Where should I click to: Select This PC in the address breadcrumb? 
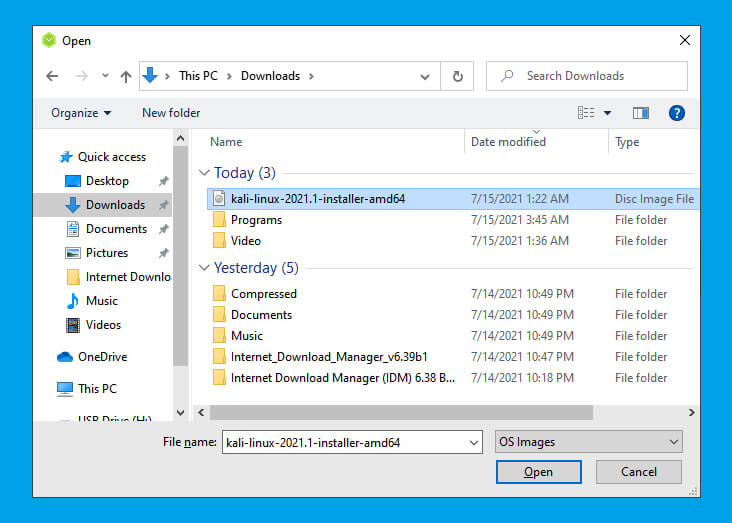tap(198, 76)
